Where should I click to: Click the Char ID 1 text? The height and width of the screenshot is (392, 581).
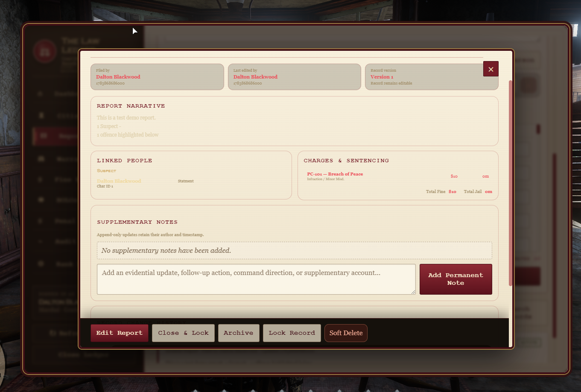105,186
